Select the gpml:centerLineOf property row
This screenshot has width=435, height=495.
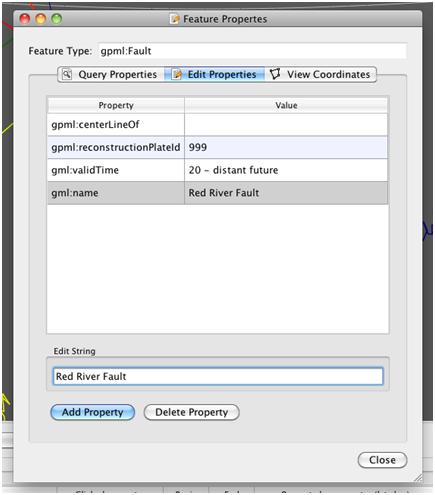(218, 124)
